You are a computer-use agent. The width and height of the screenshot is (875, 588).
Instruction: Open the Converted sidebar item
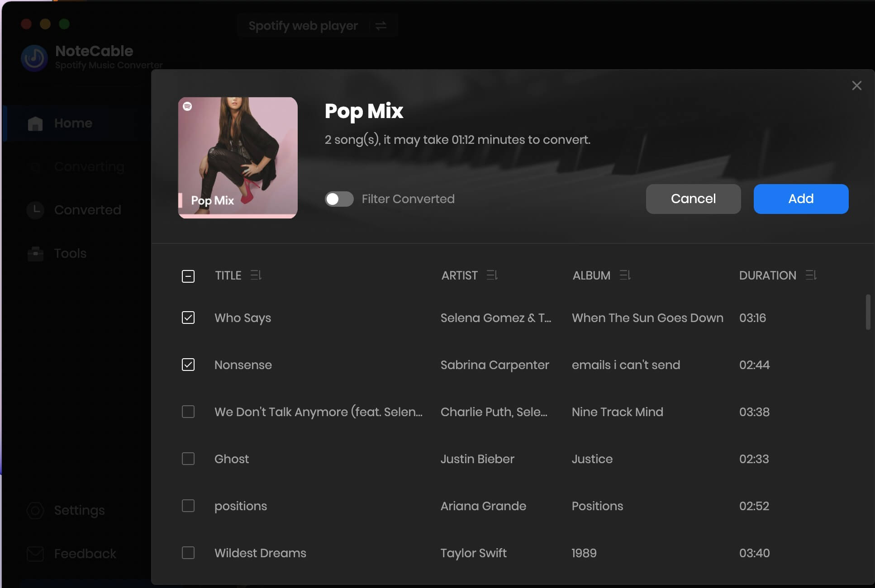click(77, 210)
